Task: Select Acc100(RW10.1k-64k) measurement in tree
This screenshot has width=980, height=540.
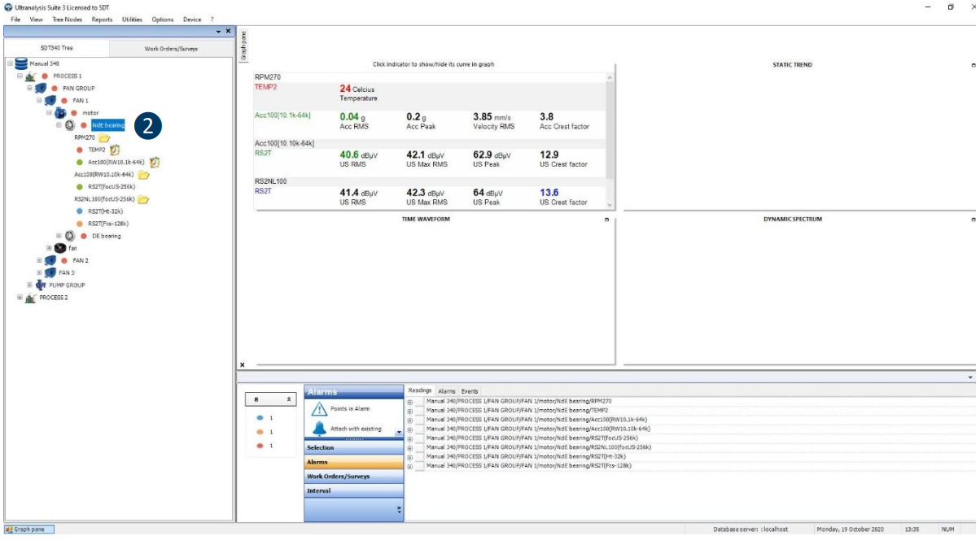Action: 116,162
